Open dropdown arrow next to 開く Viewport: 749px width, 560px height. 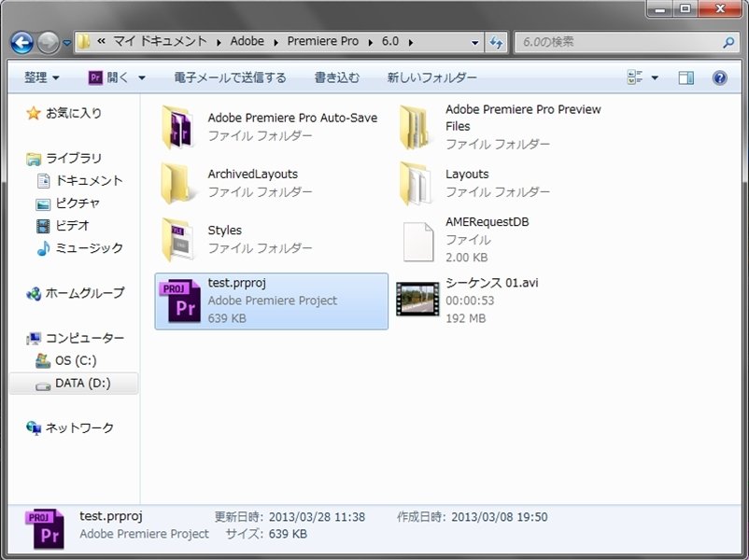click(142, 77)
